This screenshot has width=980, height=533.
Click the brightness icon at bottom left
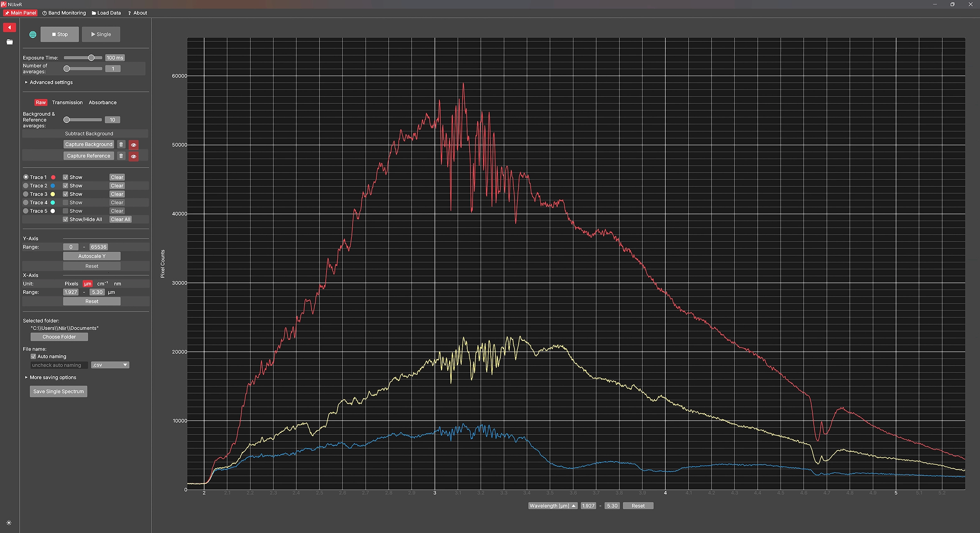point(9,523)
